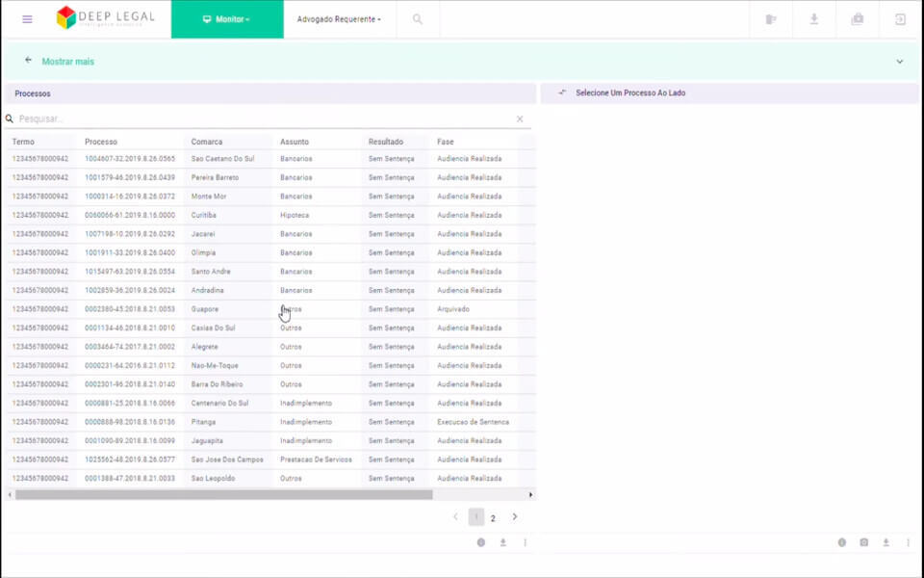Click the info icon in right panel footer
The image size is (924, 578).
coord(842,542)
